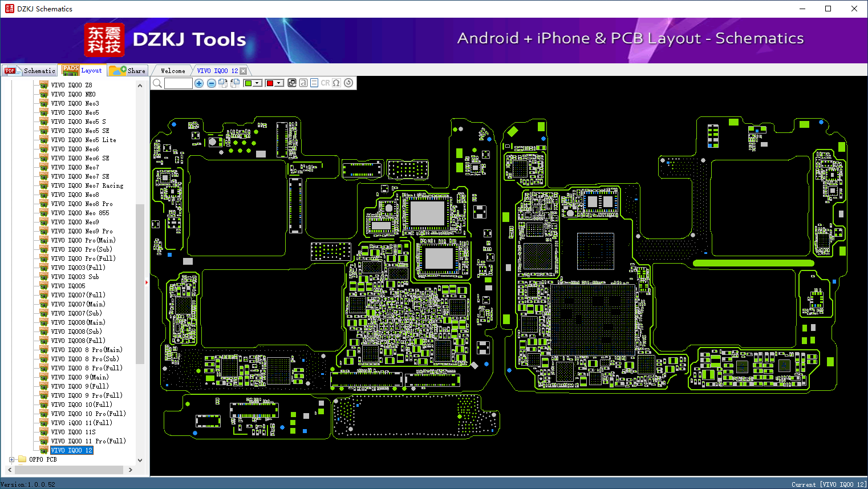Screen dimensions: 868x489
Task: Open the green color dropdown arrow
Action: [x=258, y=83]
